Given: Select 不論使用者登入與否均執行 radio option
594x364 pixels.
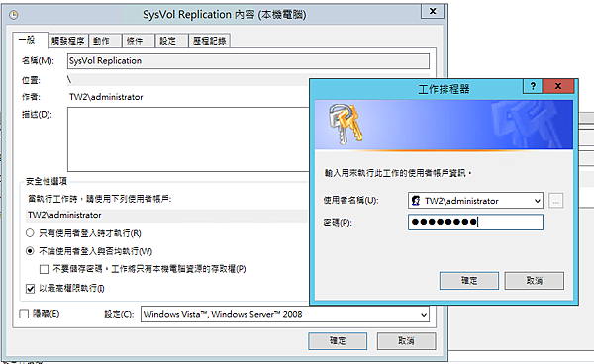Looking at the screenshot, I should (x=30, y=251).
